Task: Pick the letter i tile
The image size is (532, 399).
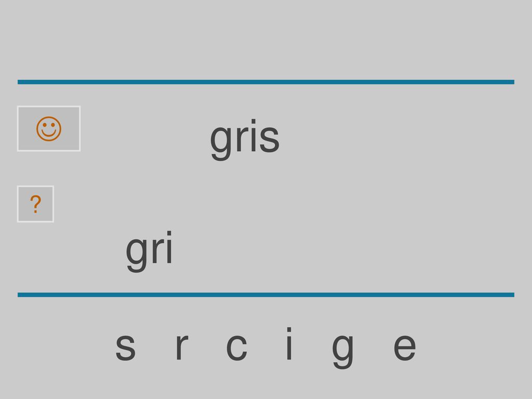Action: [289, 343]
